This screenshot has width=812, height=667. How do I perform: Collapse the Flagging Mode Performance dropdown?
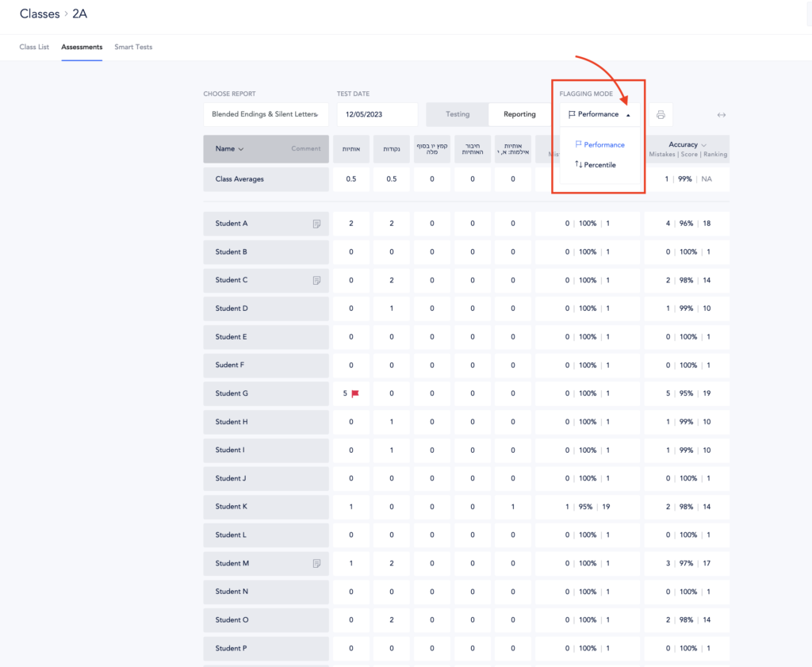point(599,114)
